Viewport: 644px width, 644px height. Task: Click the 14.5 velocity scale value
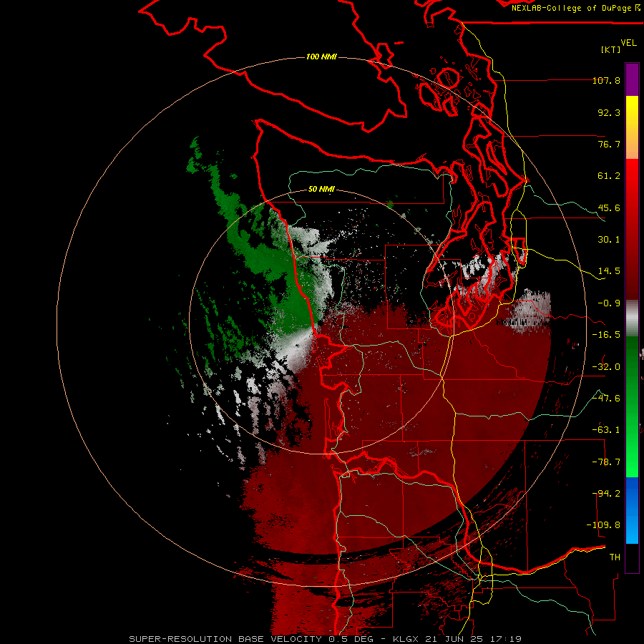click(x=609, y=271)
